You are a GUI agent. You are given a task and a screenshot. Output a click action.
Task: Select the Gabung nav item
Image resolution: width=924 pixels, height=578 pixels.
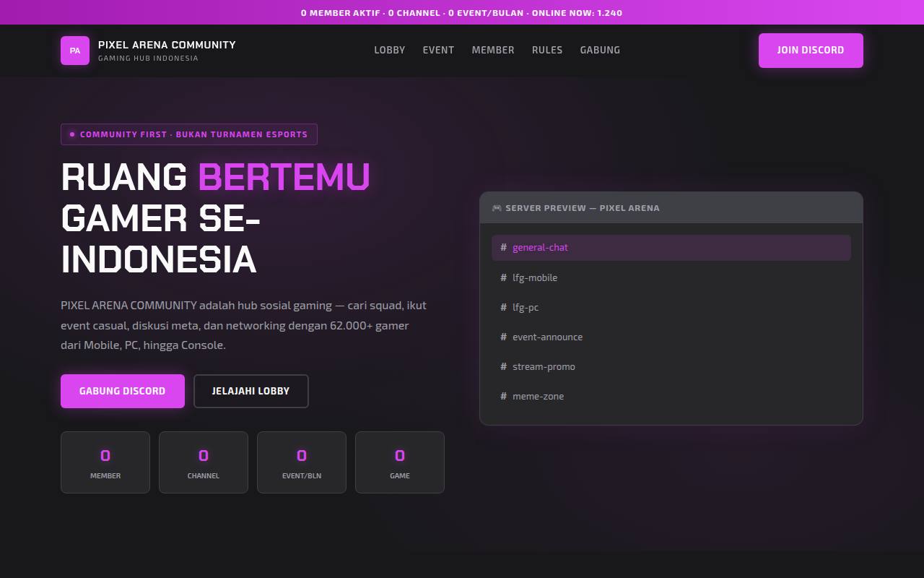point(600,50)
